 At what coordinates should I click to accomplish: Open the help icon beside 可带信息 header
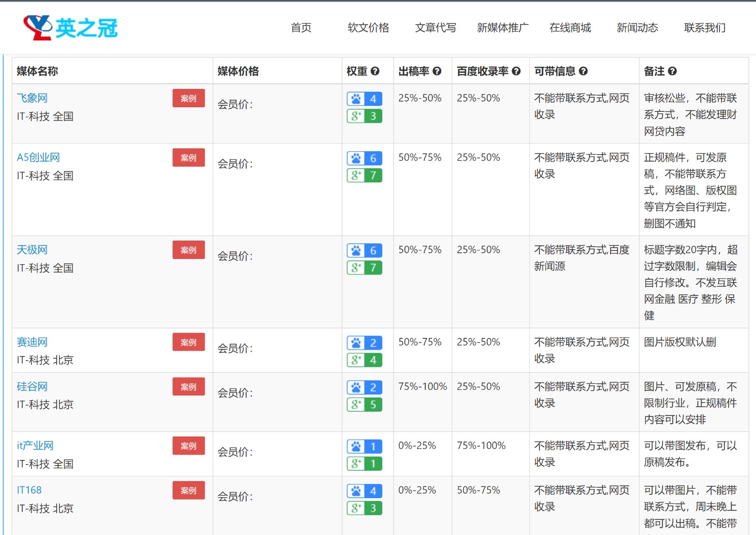[583, 71]
